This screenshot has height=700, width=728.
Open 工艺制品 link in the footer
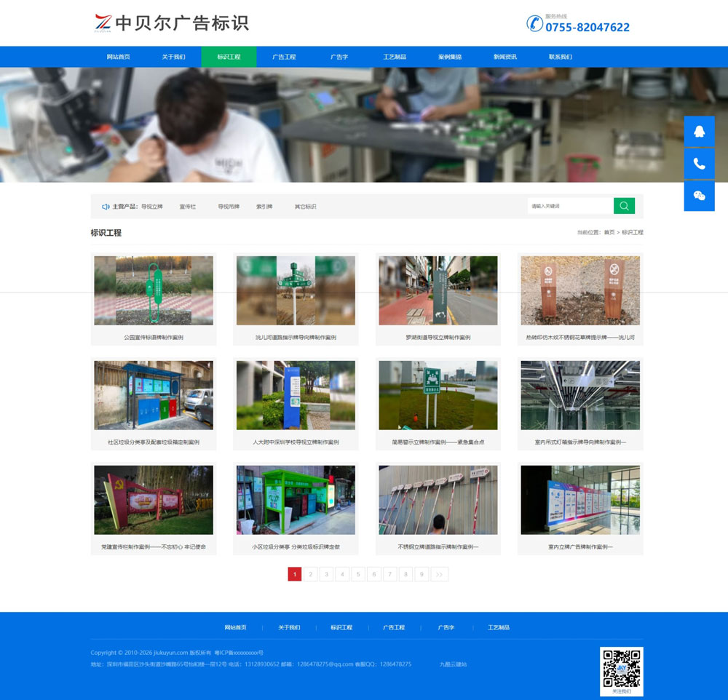(x=501, y=627)
